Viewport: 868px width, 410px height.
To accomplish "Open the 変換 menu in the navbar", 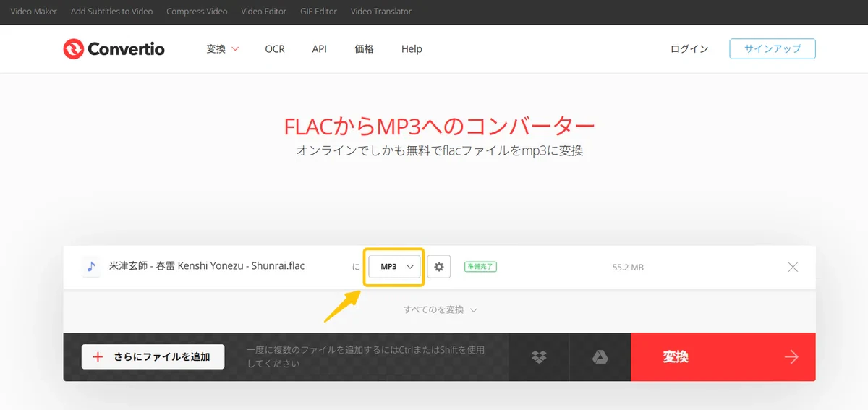I will pos(223,49).
